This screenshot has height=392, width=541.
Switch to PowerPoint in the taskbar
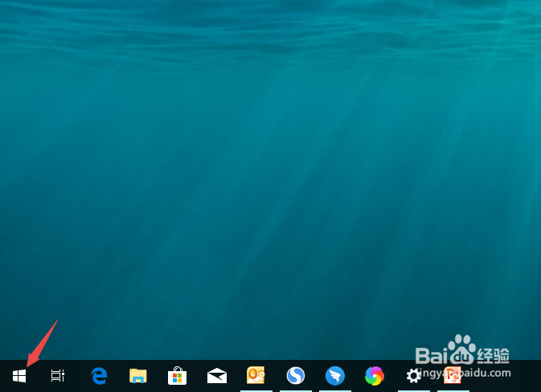[453, 375]
